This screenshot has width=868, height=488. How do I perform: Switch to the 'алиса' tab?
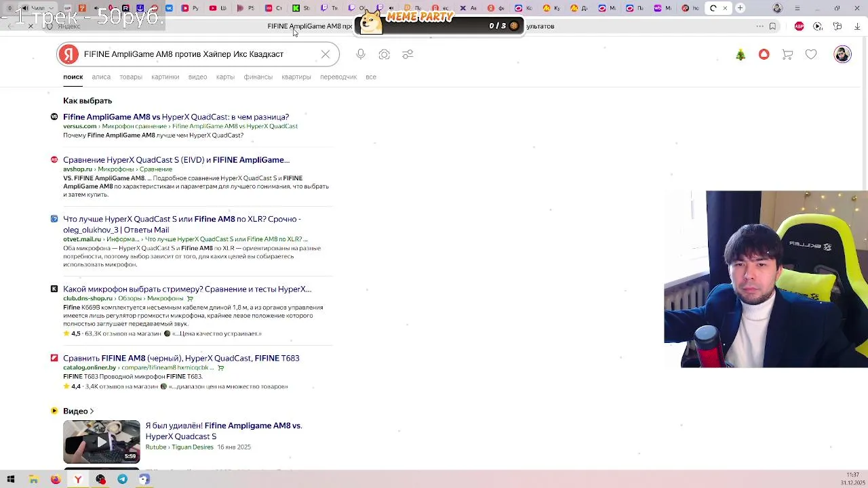(x=101, y=77)
